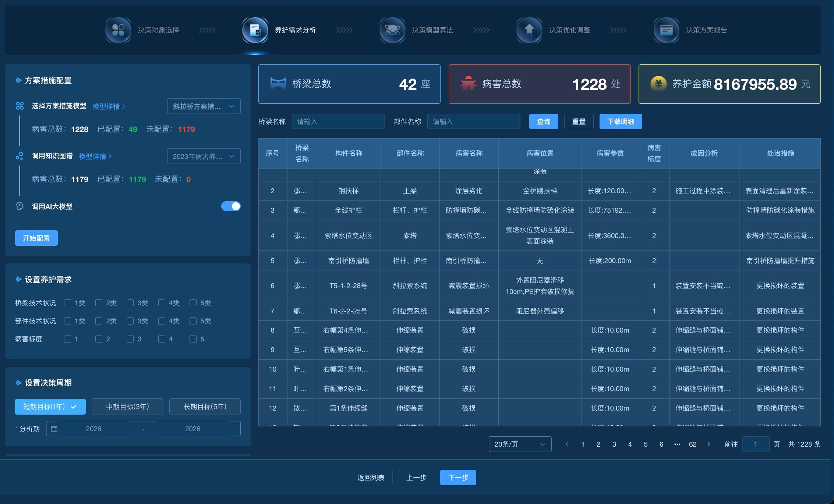Go to page 2 of the table
This screenshot has width=834, height=504.
point(598,444)
